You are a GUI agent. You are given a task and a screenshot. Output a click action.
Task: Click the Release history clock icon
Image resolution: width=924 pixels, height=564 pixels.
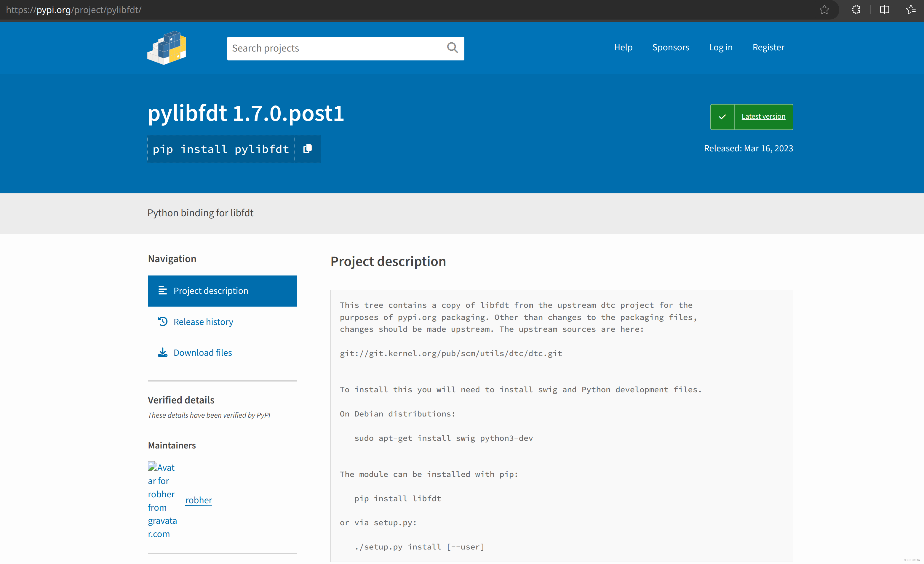pyautogui.click(x=162, y=321)
